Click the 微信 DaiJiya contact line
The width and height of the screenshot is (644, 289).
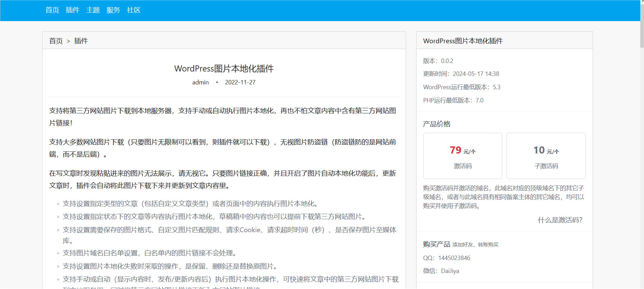tap(441, 271)
